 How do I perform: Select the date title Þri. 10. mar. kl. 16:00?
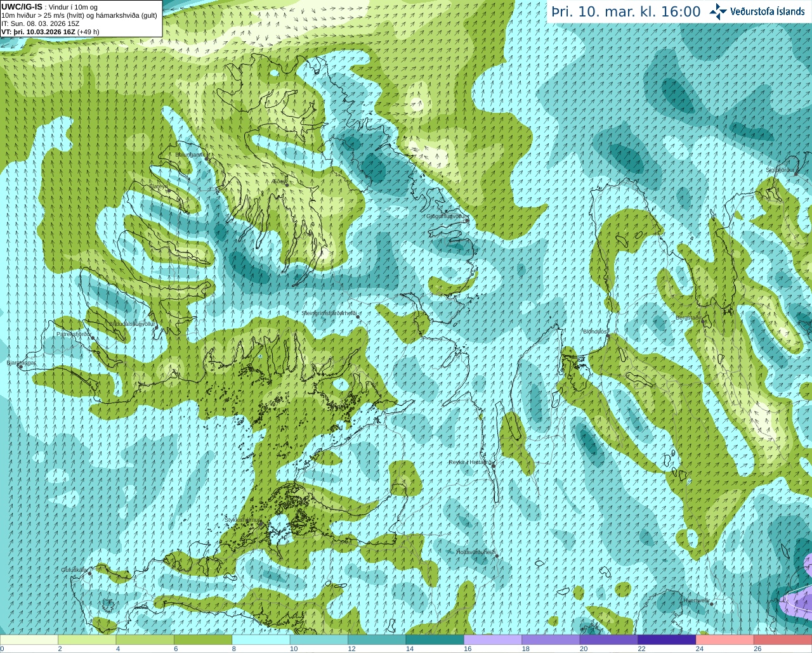[626, 12]
